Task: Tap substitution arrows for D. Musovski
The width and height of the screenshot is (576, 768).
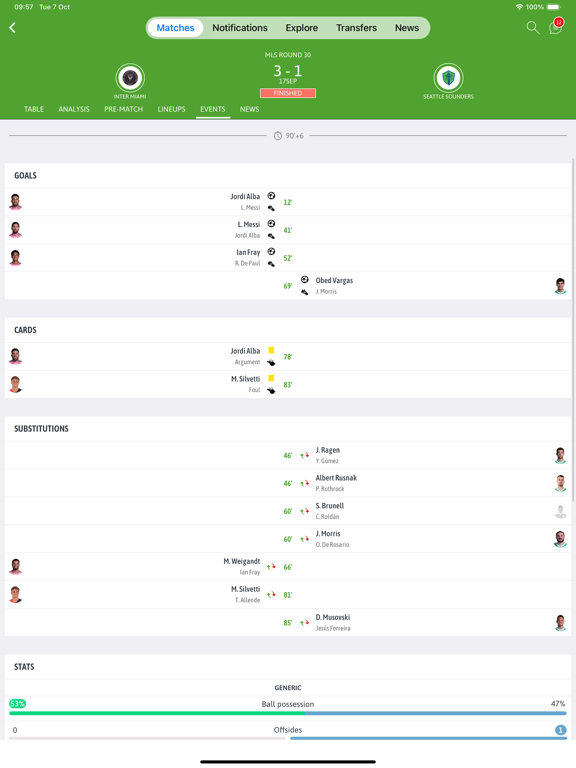Action: [x=305, y=623]
